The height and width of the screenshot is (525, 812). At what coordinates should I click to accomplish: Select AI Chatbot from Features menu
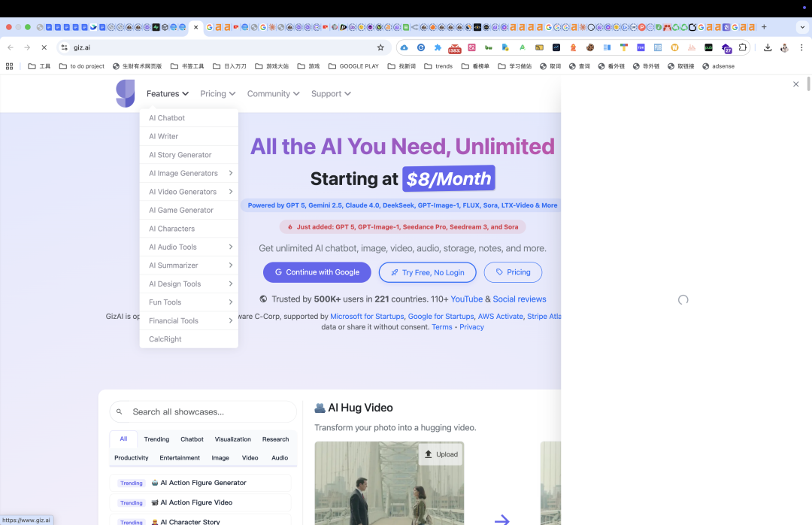pos(189,118)
